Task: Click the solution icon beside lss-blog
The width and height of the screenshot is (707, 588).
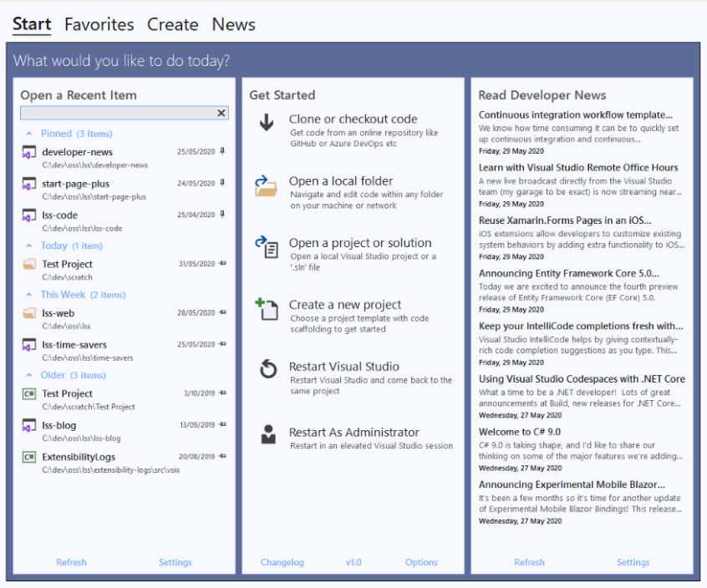Action: [29, 425]
